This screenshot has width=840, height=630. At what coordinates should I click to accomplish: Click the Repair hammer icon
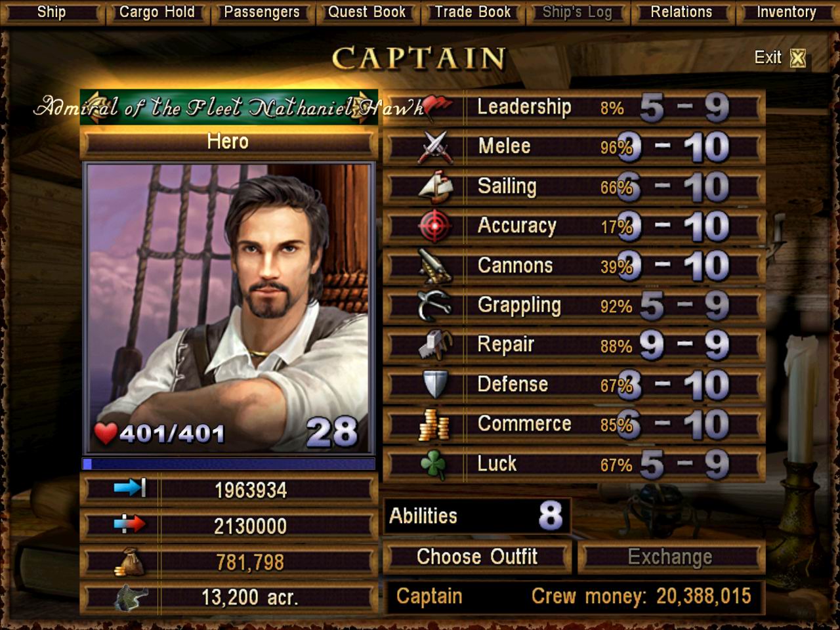pyautogui.click(x=434, y=345)
